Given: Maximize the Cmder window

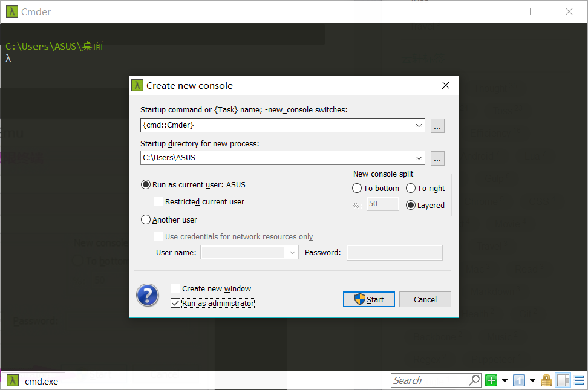Looking at the screenshot, I should tap(533, 11).
